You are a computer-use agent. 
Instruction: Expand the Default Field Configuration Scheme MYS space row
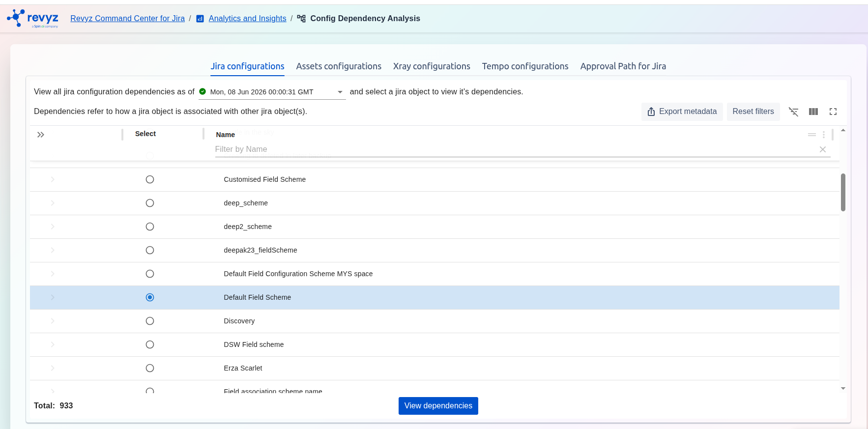tap(53, 274)
